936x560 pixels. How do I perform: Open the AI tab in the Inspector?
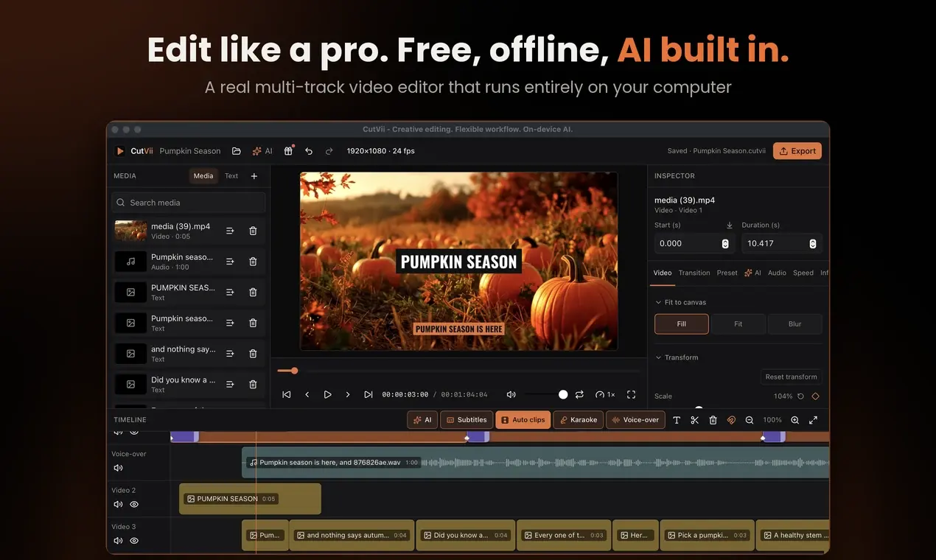click(752, 273)
